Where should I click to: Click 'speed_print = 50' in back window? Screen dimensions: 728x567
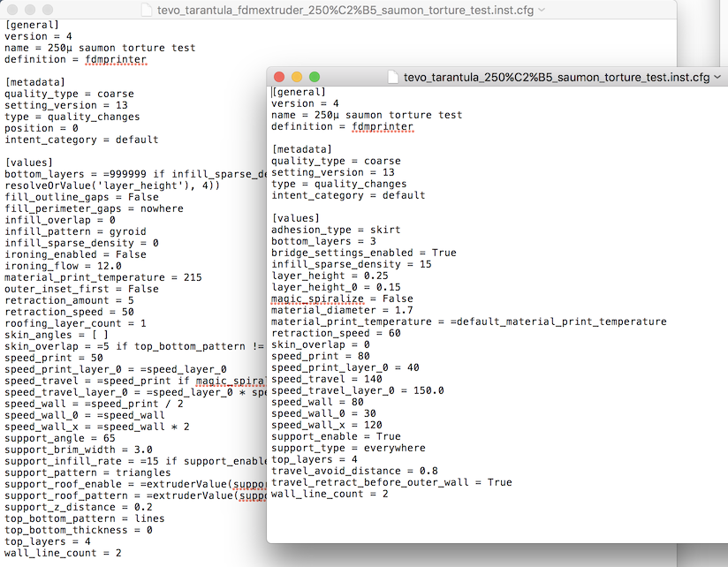coord(54,358)
